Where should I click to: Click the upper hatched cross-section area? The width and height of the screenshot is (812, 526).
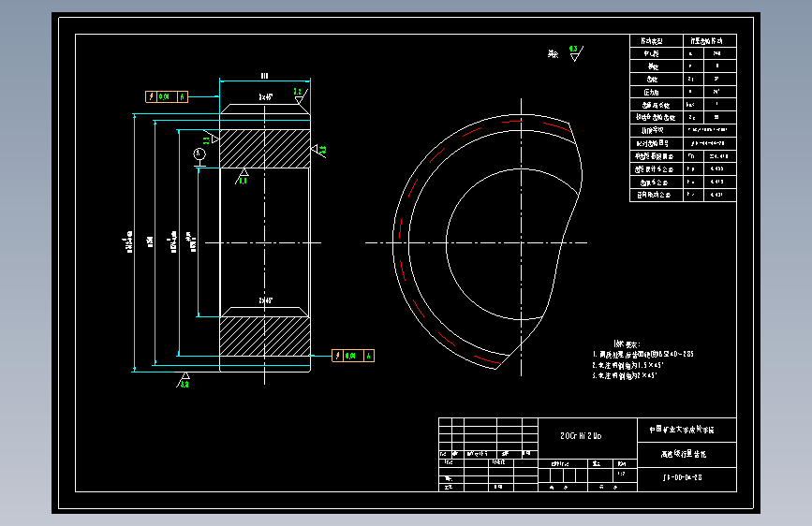coord(265,149)
